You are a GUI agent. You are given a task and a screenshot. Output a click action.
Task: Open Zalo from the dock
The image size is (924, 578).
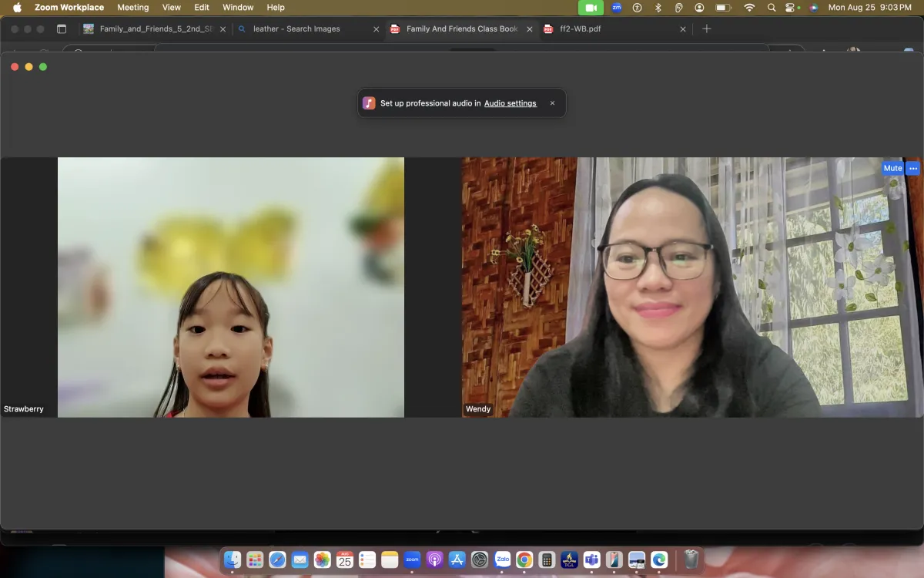click(503, 560)
